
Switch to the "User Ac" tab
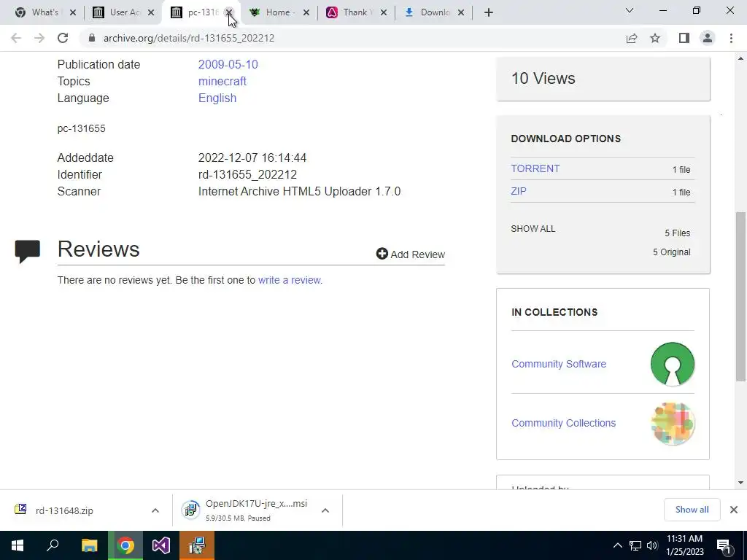(123, 12)
